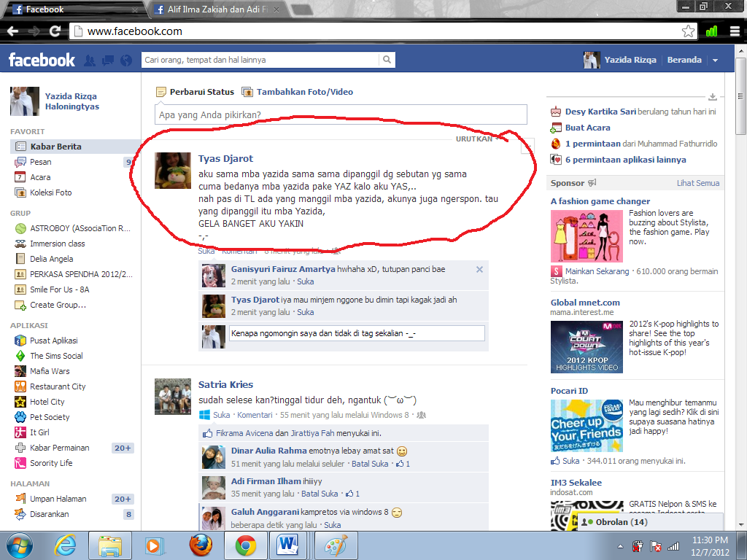Image resolution: width=747 pixels, height=560 pixels.
Task: Open Obrolan (14) chat bar
Action: (649, 522)
